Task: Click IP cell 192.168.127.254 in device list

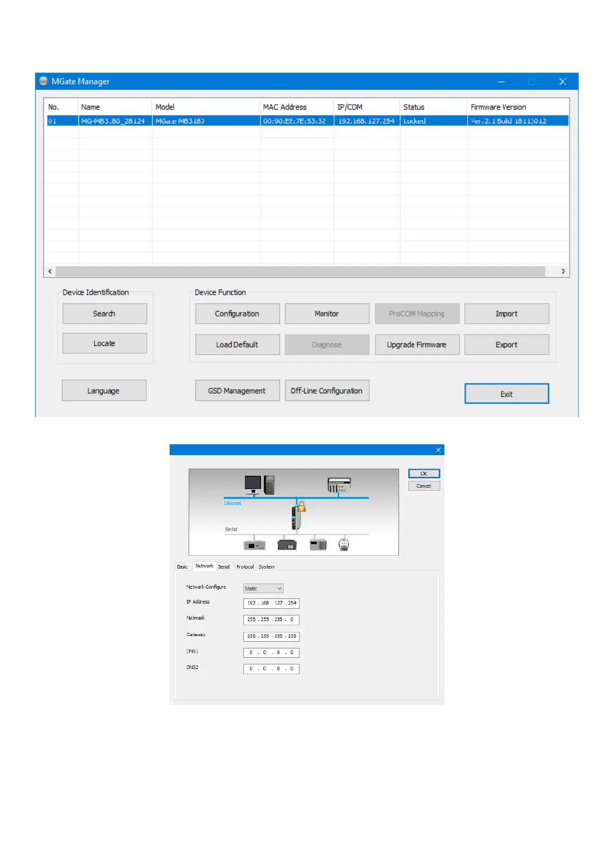Action: click(x=367, y=121)
